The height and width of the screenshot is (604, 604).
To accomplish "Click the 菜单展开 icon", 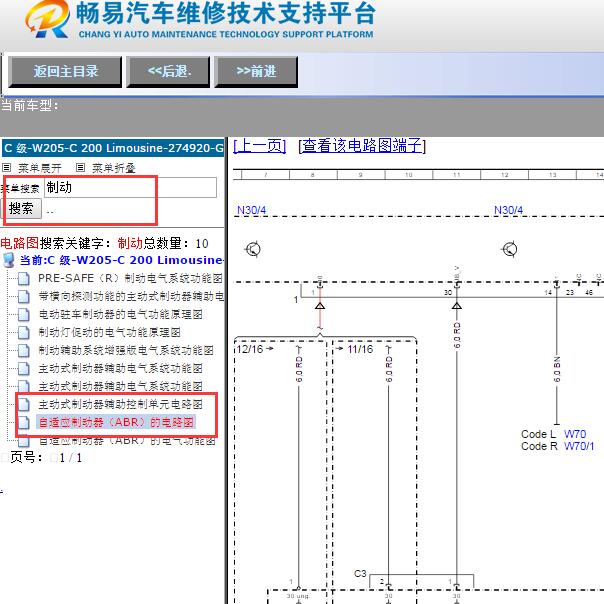I will pos(6,168).
